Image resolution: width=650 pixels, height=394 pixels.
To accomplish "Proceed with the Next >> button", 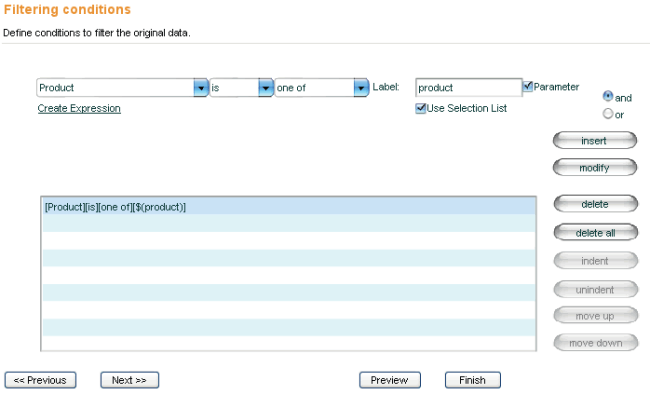I will 129,380.
